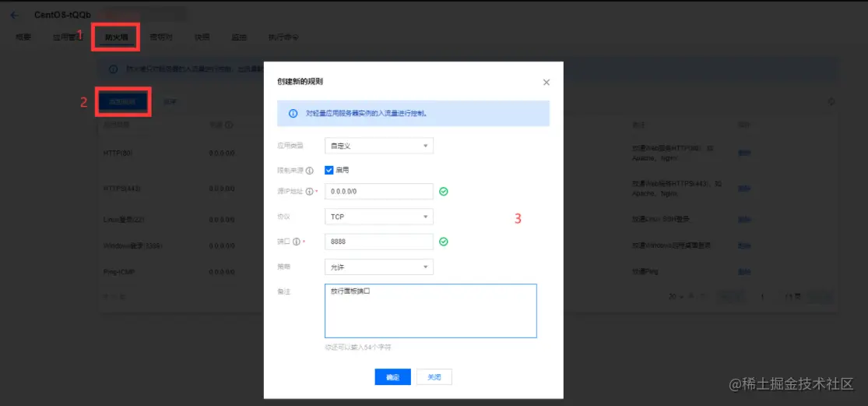Go back using the arrow beside CentOS-tQQb
The height and width of the screenshot is (406, 868).
tap(14, 15)
